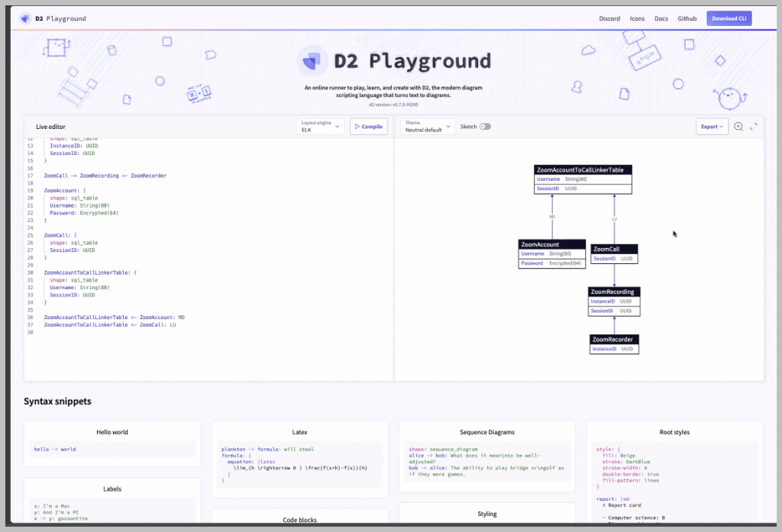Click the Password row in ZoomAccount table
This screenshot has height=532, width=782.
click(551, 263)
